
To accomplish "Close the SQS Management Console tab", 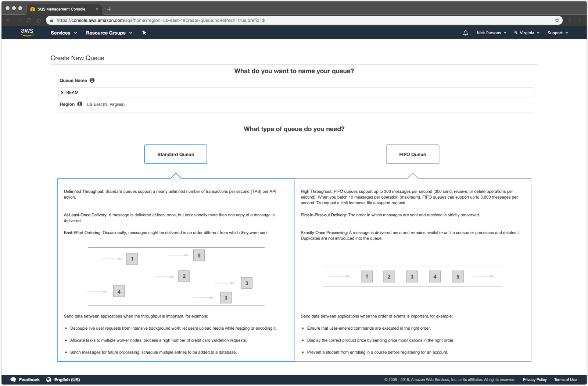I will coord(97,9).
